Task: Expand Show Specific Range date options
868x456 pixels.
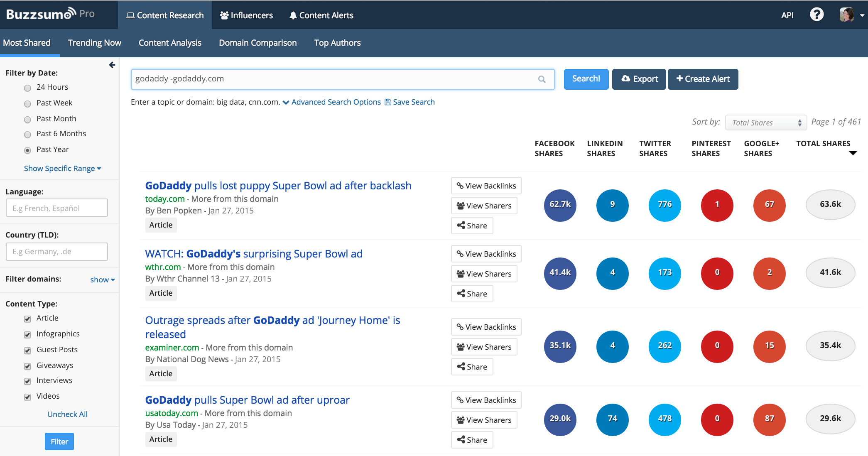Action: point(62,168)
